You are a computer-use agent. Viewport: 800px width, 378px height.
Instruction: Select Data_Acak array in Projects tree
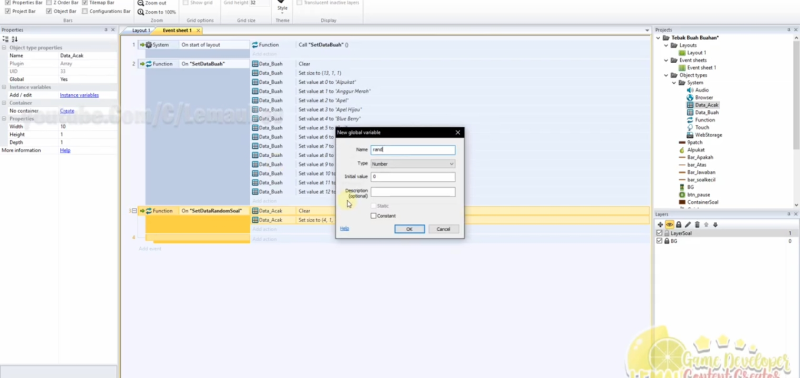coord(703,105)
